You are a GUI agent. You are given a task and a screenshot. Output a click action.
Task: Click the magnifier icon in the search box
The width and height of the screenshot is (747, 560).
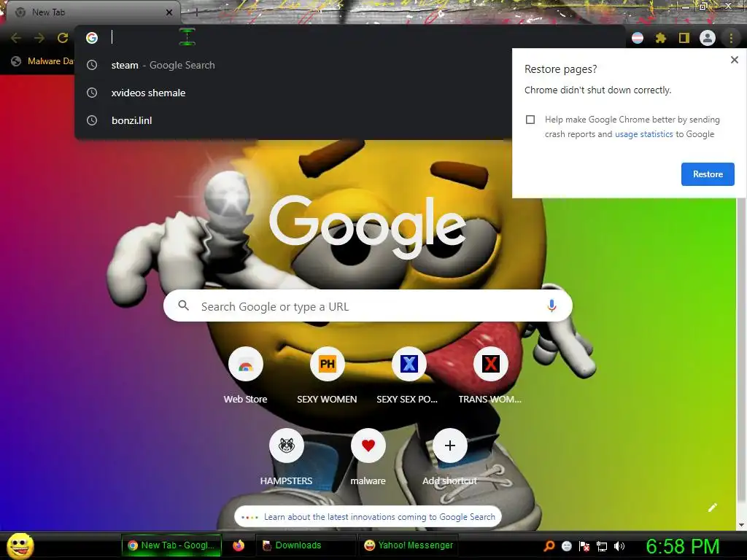(x=183, y=306)
